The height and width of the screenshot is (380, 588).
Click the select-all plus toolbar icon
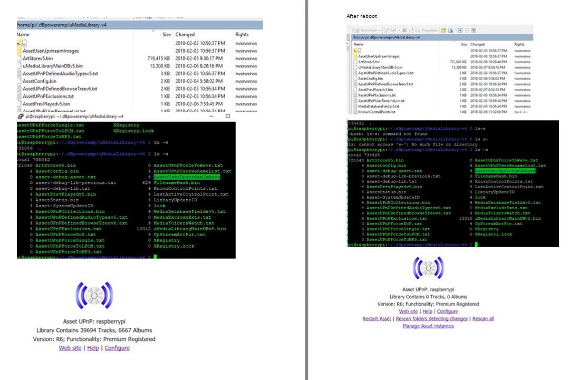(x=459, y=30)
